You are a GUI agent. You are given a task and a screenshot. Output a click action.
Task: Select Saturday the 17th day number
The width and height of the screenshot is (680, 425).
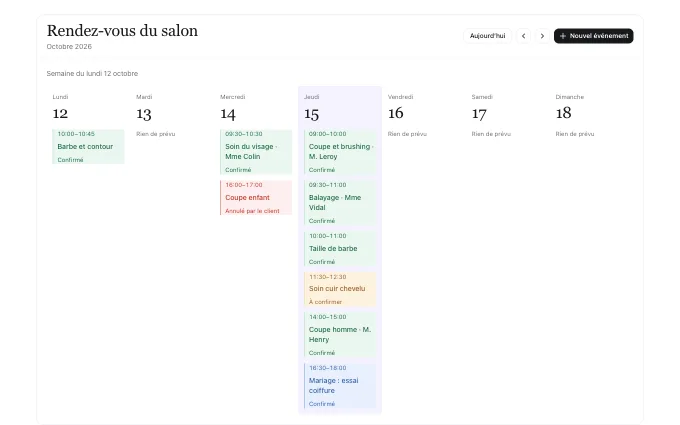click(x=479, y=114)
